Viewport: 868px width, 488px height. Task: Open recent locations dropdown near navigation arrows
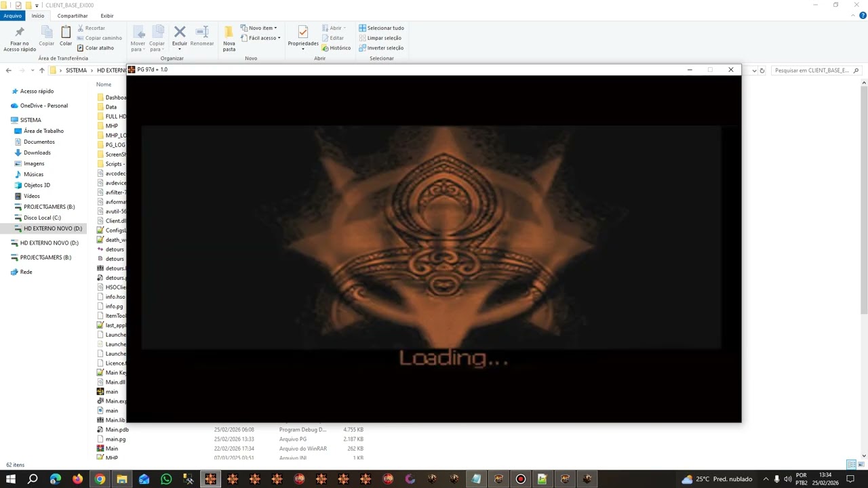pyautogui.click(x=32, y=70)
